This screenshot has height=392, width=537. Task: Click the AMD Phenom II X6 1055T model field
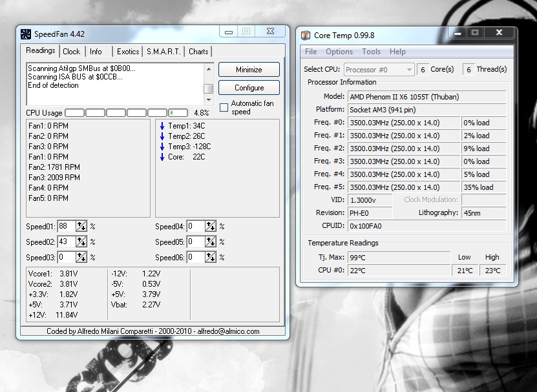(426, 97)
